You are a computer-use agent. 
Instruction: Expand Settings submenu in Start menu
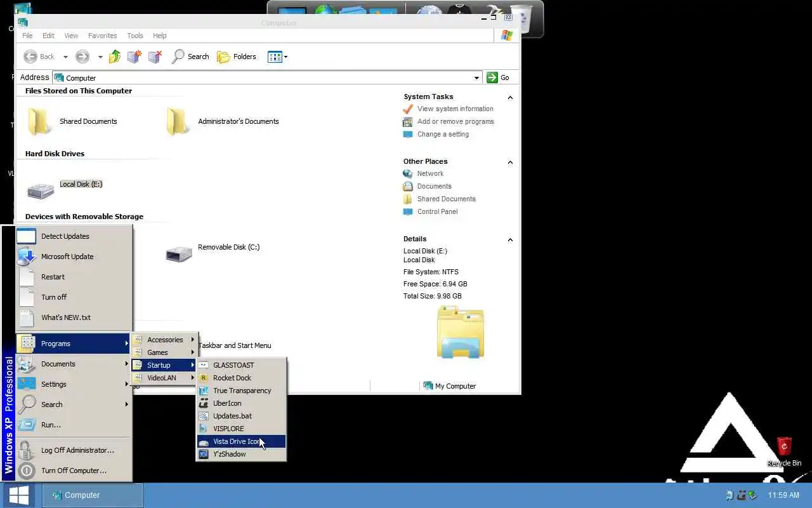click(74, 384)
